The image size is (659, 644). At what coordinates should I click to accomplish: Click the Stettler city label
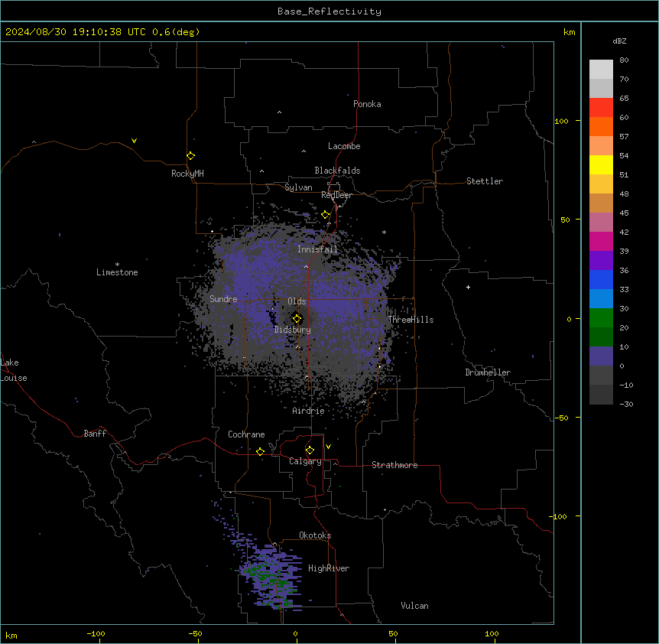(x=485, y=181)
